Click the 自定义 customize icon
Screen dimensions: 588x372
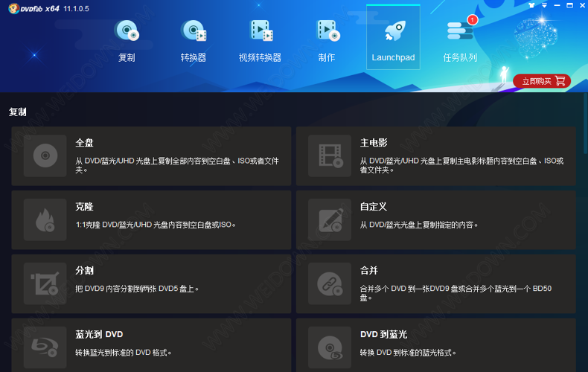(x=330, y=219)
